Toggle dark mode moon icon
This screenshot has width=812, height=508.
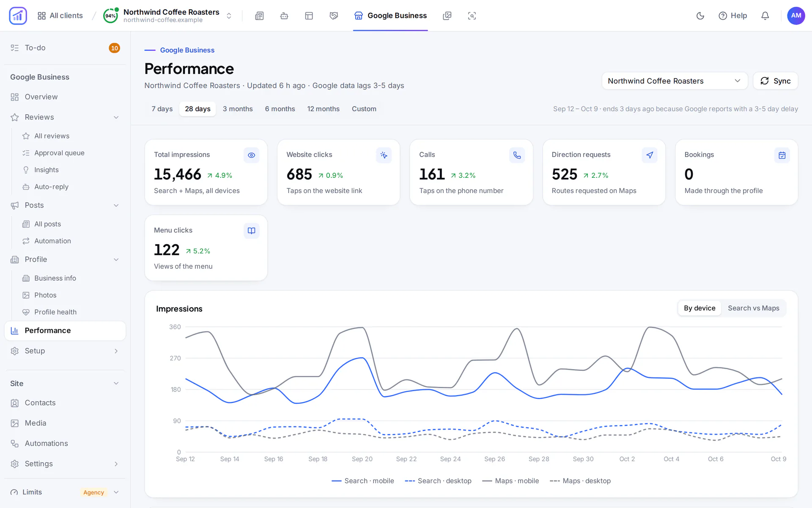click(700, 16)
